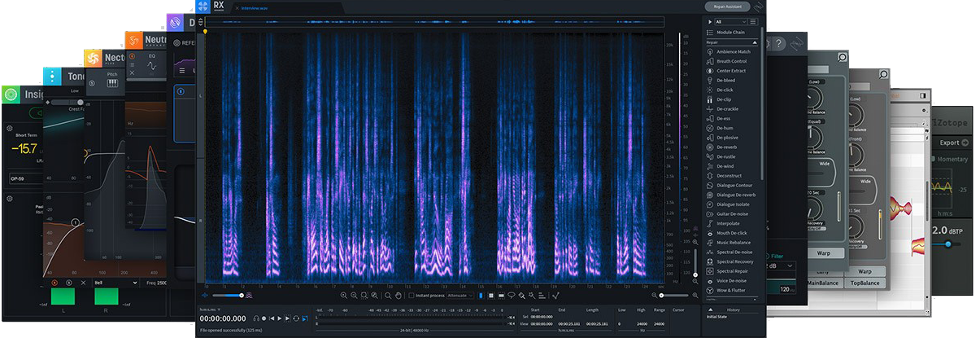Select the time selection tool
This screenshot has height=338, width=980.
point(481,295)
